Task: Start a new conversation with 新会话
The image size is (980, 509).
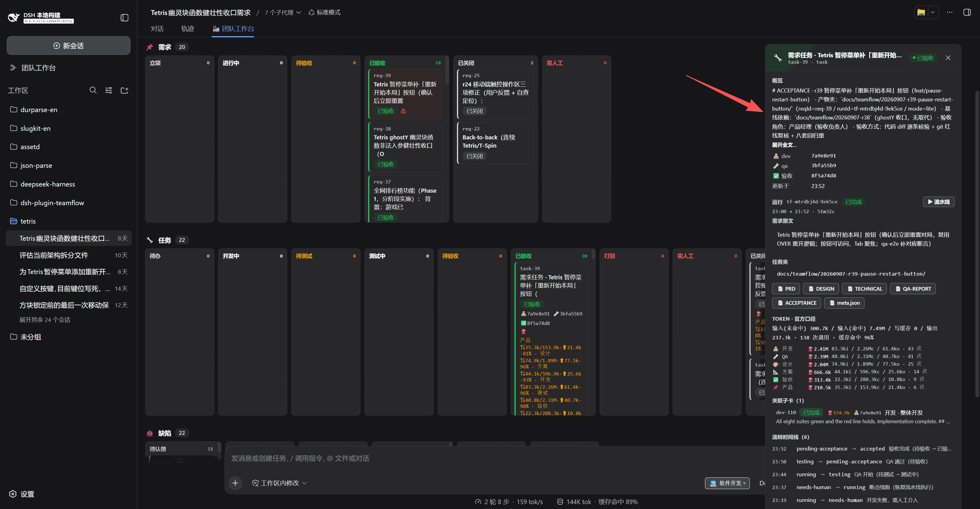Action: [69, 46]
